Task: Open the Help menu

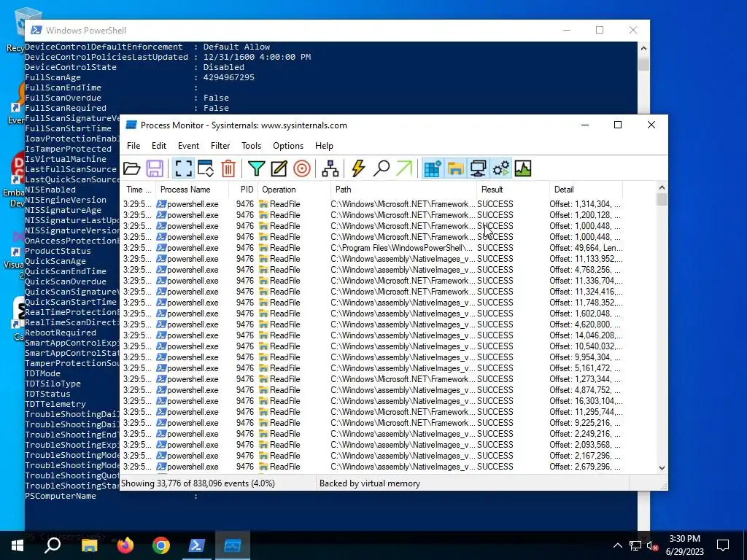Action: pos(324,146)
